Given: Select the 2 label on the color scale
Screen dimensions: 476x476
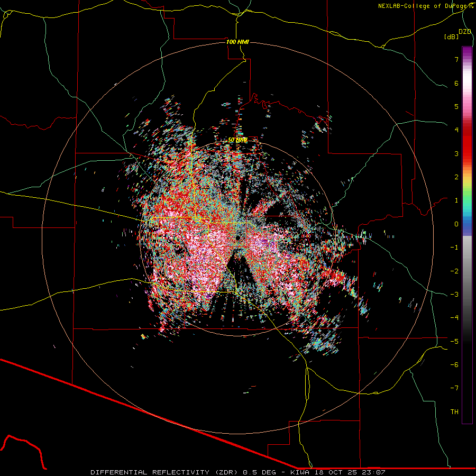Looking at the screenshot, I should (456, 177).
